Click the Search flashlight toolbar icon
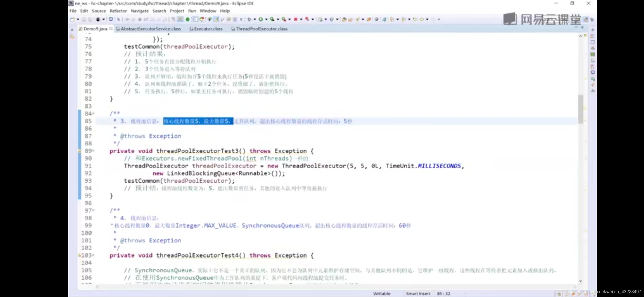This screenshot has height=297, width=644. [x=358, y=19]
